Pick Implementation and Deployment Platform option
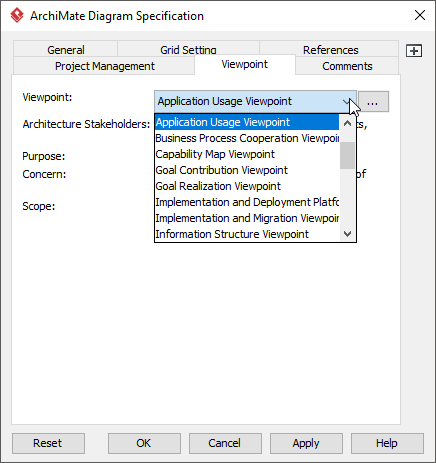436x463 pixels. pyautogui.click(x=247, y=202)
